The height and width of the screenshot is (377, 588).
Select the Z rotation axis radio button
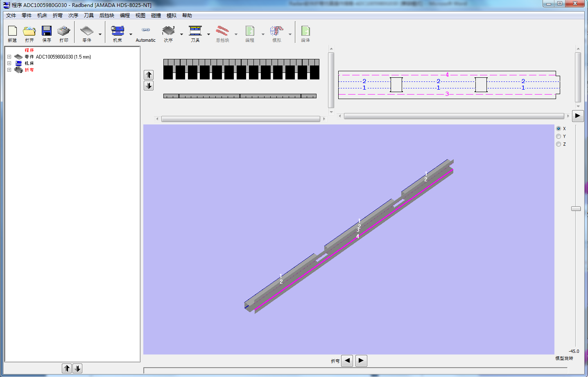(559, 144)
